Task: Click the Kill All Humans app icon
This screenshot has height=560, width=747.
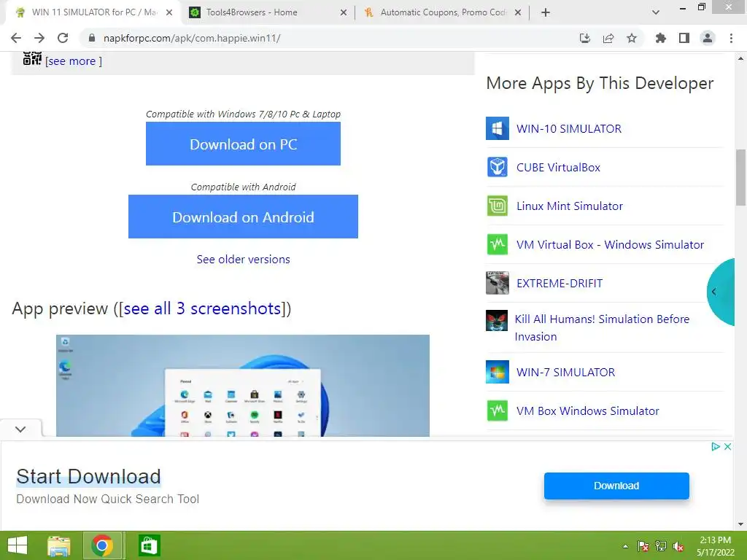Action: (x=496, y=321)
